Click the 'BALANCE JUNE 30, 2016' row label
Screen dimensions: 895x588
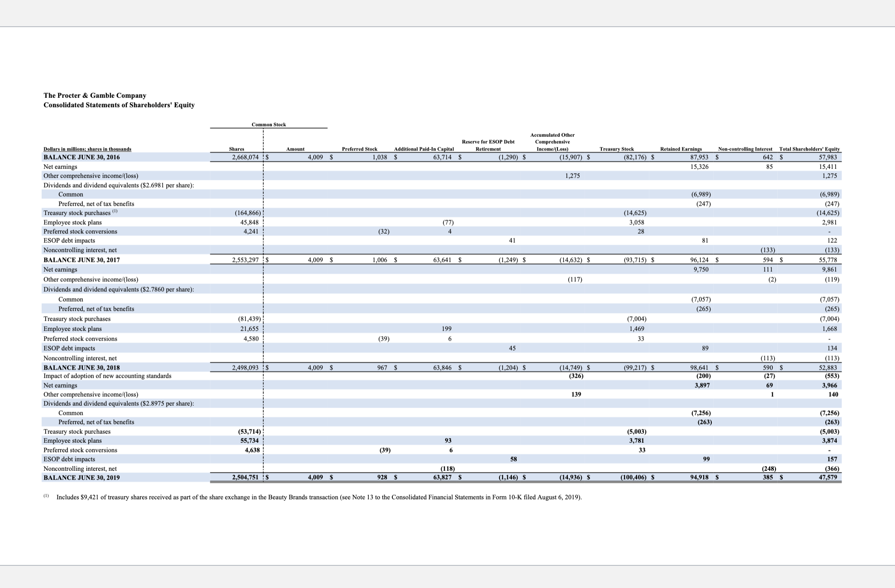(81, 157)
